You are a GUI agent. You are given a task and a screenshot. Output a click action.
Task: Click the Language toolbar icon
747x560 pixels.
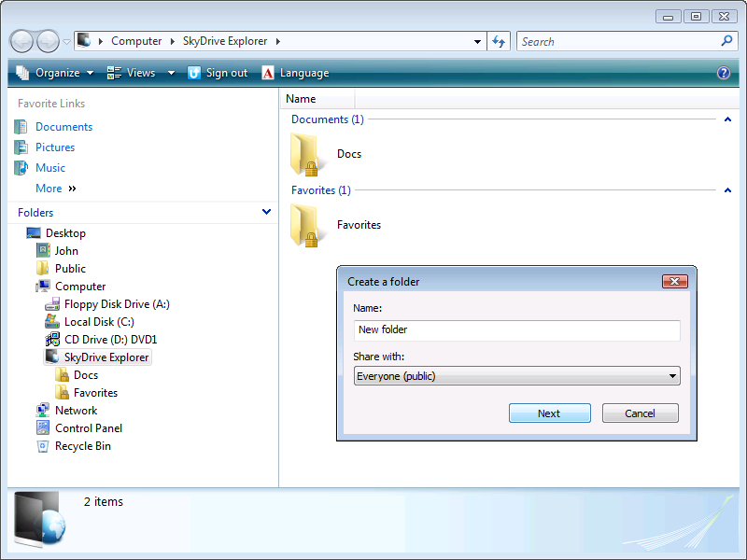coord(268,73)
